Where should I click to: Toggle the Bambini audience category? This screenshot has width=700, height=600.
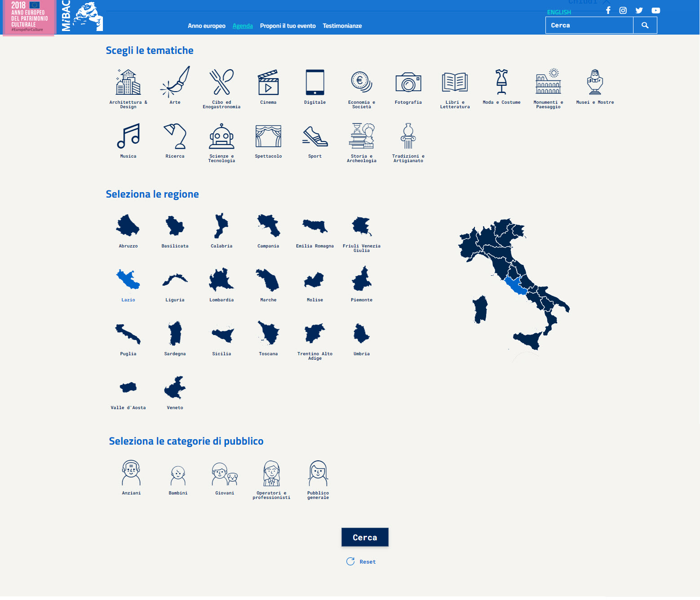click(178, 475)
